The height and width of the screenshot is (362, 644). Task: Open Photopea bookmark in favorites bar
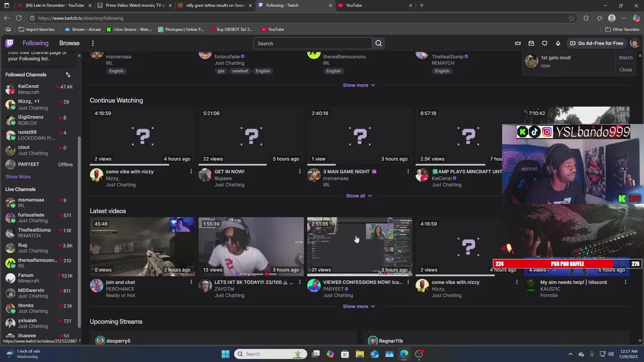181,29
